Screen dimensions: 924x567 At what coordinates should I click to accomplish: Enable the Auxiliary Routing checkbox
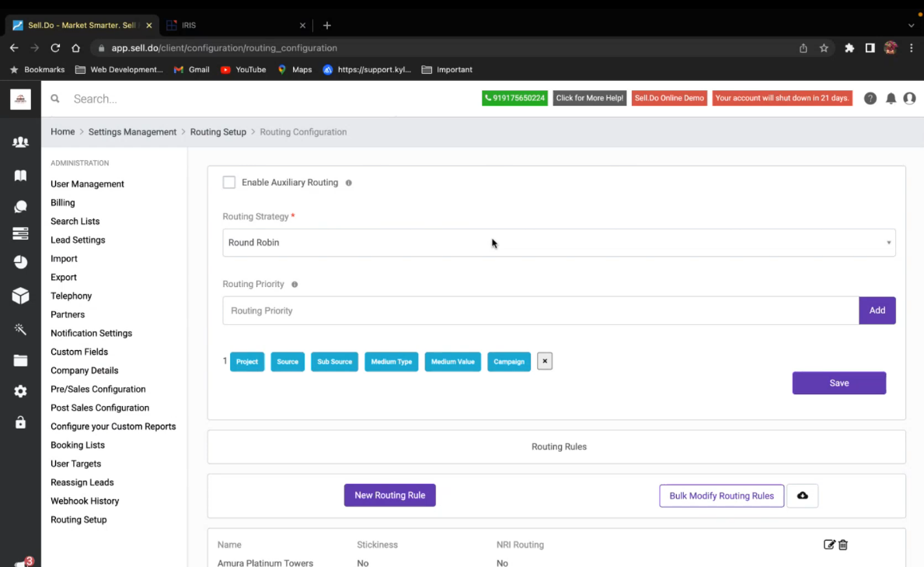229,182
